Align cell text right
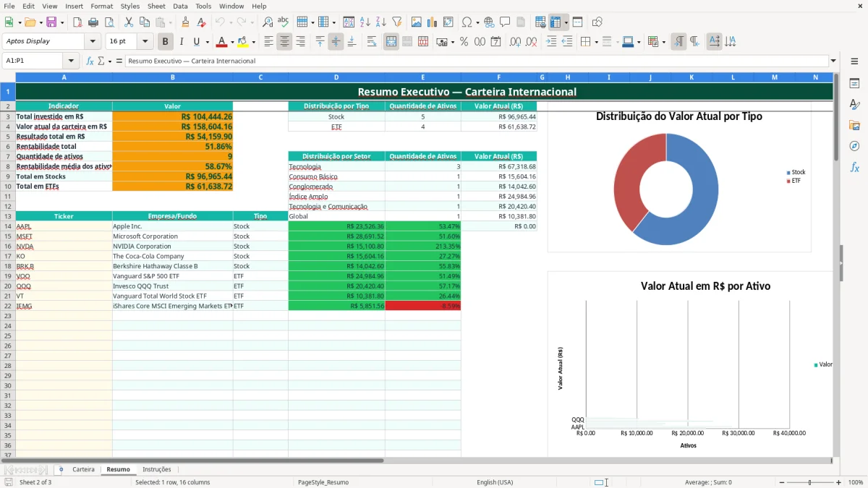 click(x=300, y=42)
